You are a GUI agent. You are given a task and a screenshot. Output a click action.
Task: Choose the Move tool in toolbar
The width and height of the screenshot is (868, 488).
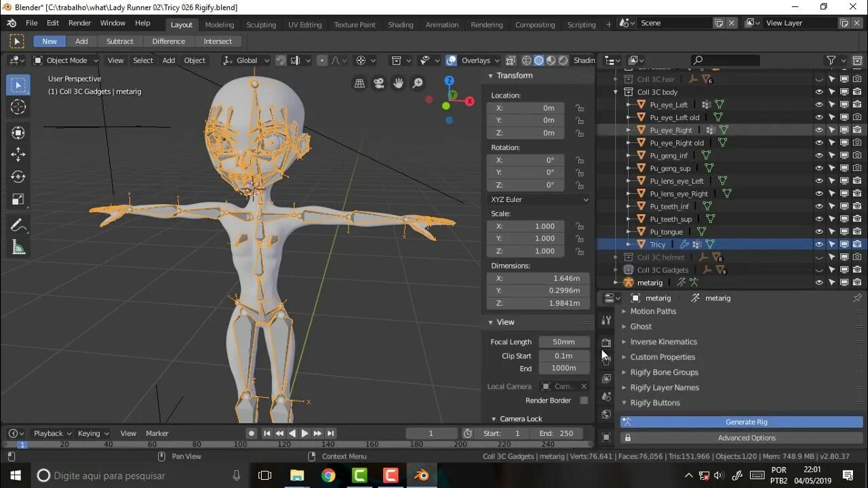pyautogui.click(x=18, y=154)
